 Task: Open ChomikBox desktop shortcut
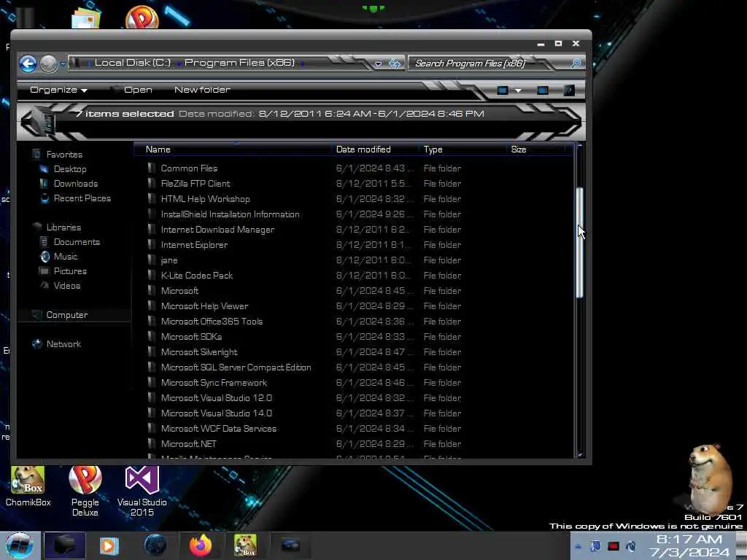tap(28, 486)
